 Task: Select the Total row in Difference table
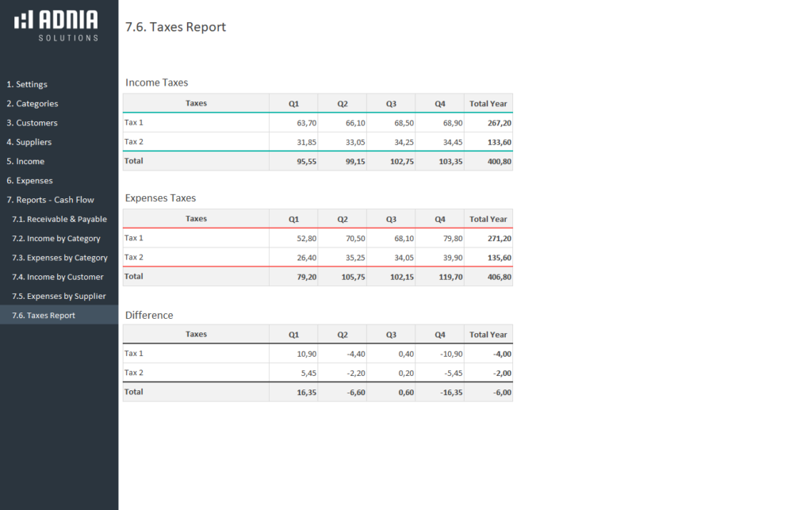(133, 392)
